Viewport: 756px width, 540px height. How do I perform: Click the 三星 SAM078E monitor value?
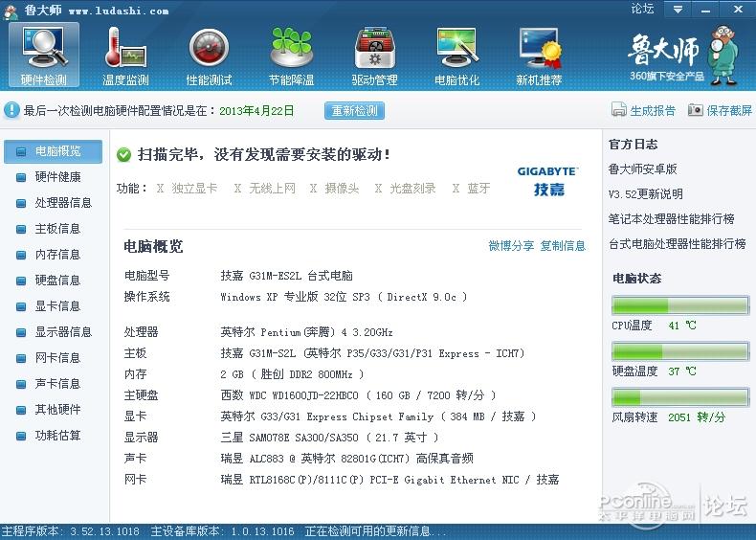click(x=329, y=438)
